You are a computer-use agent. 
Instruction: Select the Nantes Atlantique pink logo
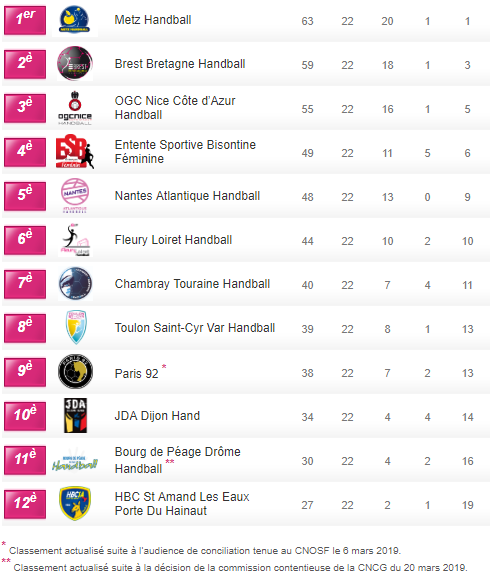(75, 195)
